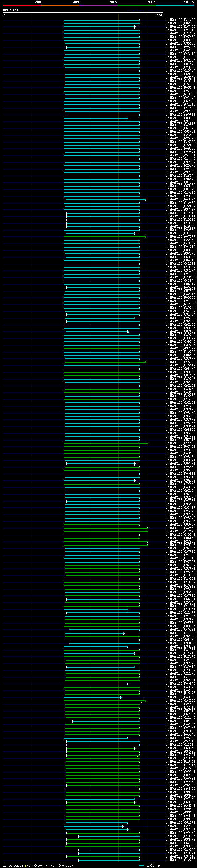Image resolution: width=197 pixels, height=868 pixels.
Task: Click the red 20% identity legend bar
Action: coord(22,6)
